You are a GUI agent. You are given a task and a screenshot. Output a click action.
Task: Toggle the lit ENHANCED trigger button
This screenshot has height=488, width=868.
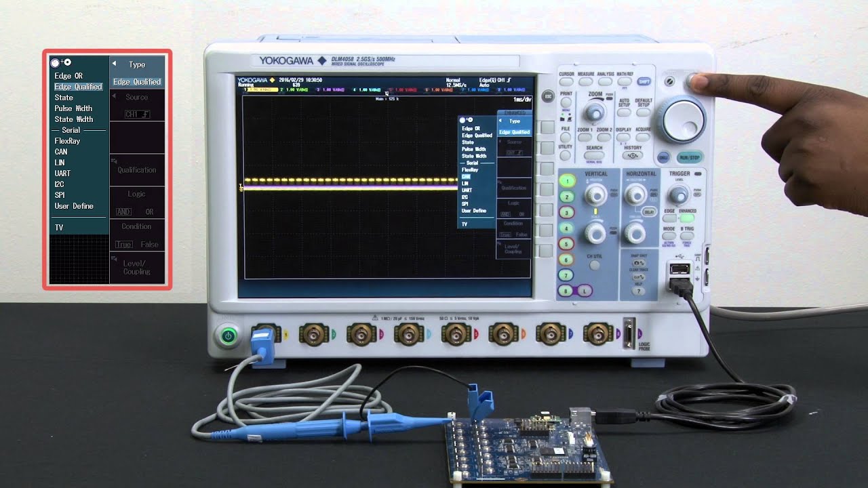[x=687, y=218]
